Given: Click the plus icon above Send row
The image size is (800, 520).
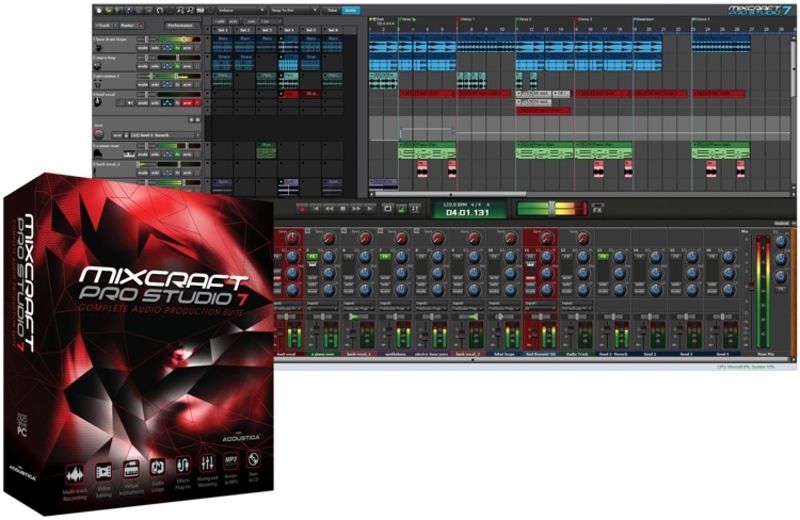Looking at the screenshot, I should (x=191, y=119).
